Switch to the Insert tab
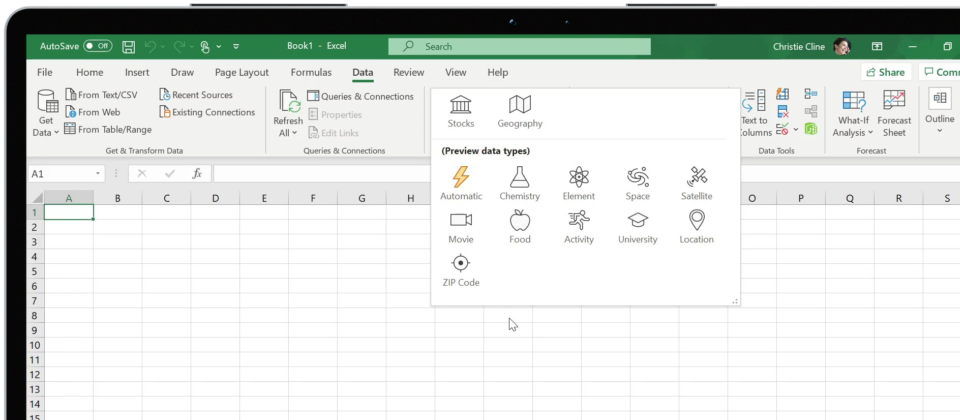 tap(137, 72)
